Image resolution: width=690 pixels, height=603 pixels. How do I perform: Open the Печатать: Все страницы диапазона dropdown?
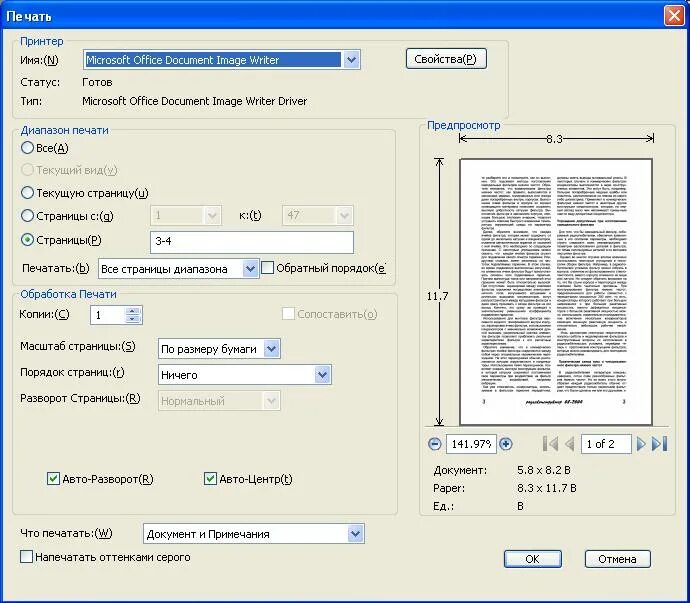click(250, 268)
